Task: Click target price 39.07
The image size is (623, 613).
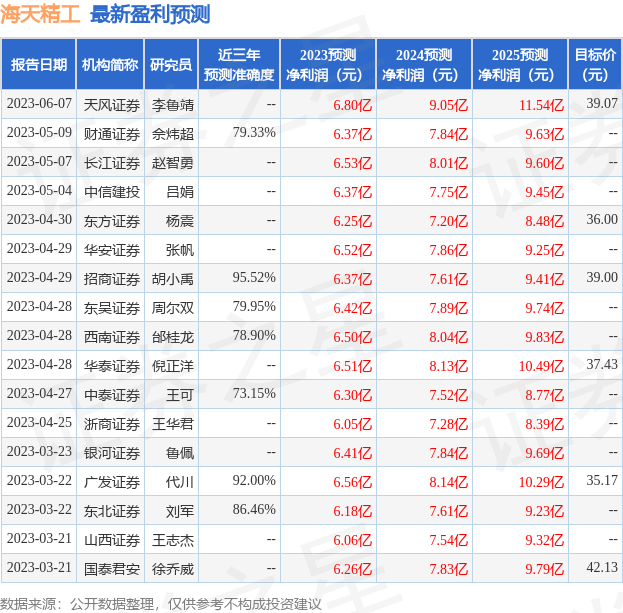Action: [602, 104]
